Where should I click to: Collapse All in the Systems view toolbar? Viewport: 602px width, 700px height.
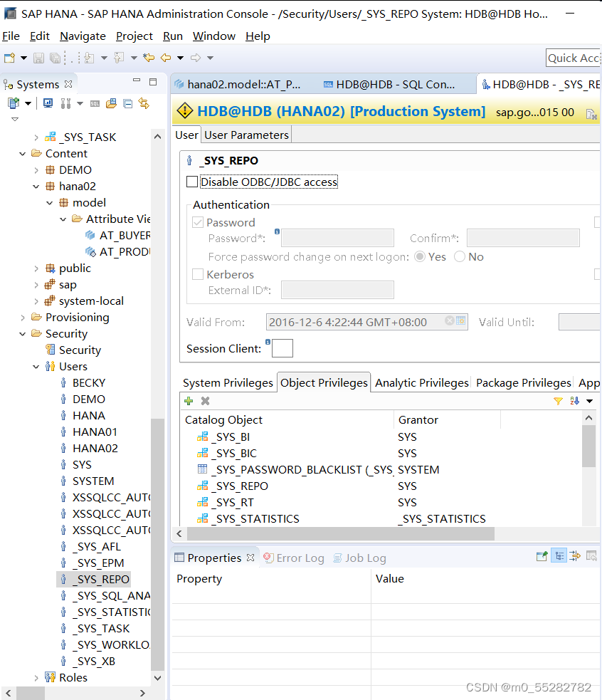click(x=129, y=103)
